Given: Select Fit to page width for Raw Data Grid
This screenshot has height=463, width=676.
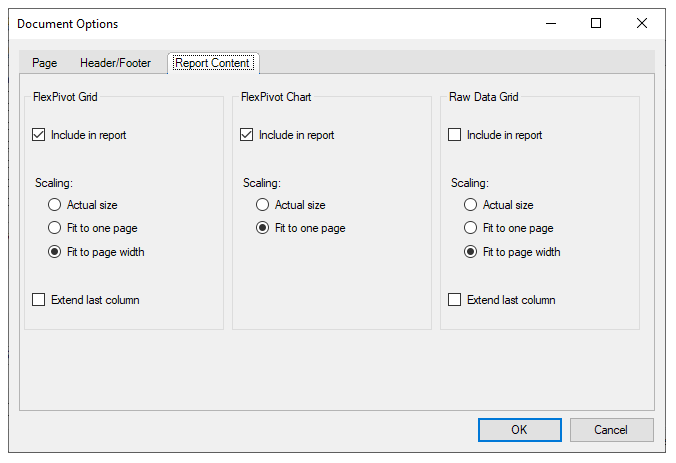Looking at the screenshot, I should (472, 252).
